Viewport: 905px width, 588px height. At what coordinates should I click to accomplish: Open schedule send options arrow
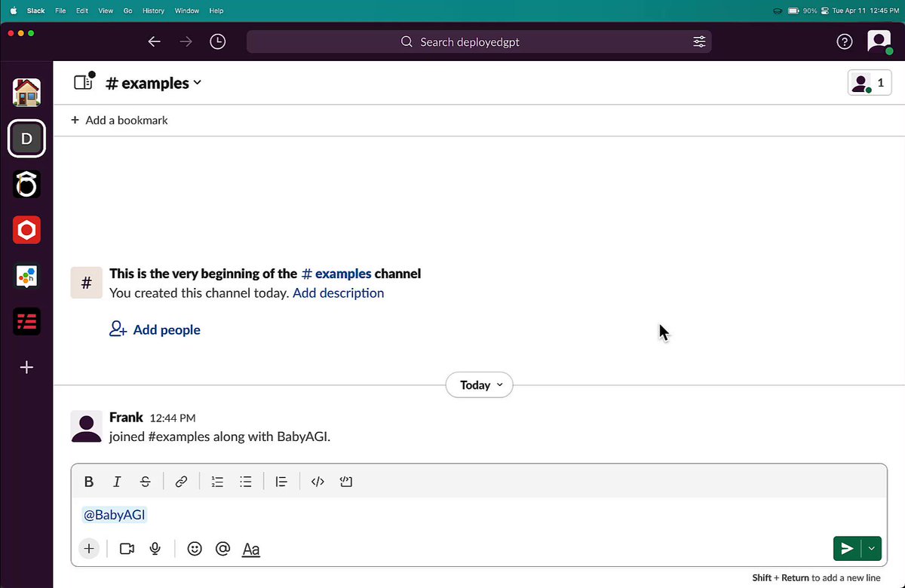click(872, 549)
